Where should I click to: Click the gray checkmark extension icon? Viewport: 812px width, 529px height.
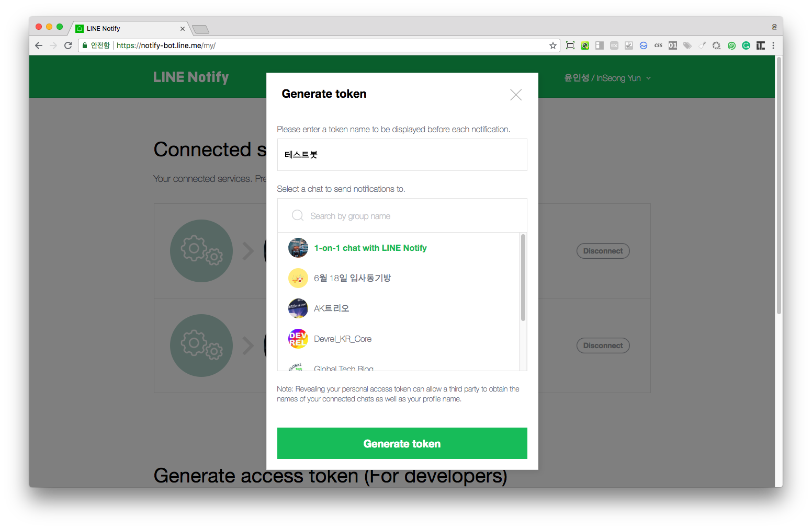[629, 45]
